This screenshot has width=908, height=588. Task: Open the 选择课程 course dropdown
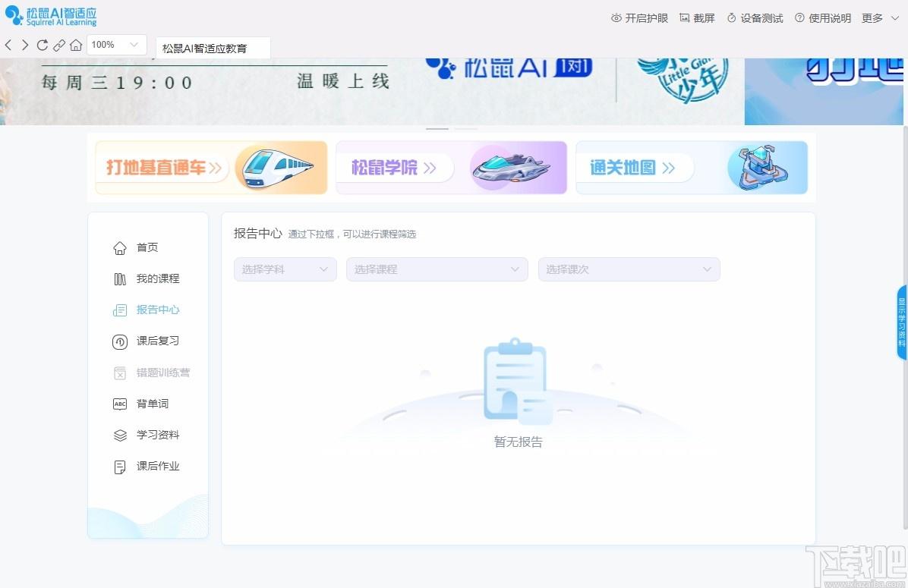coord(437,269)
